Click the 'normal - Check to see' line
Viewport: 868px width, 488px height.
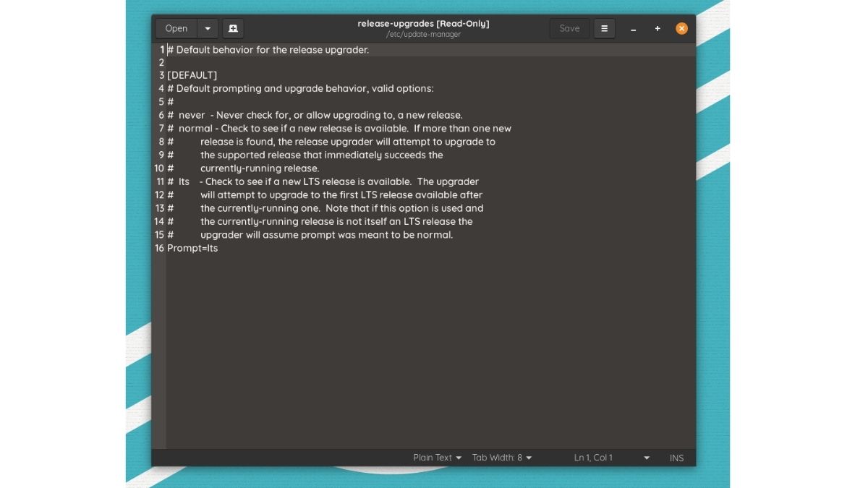pos(339,129)
